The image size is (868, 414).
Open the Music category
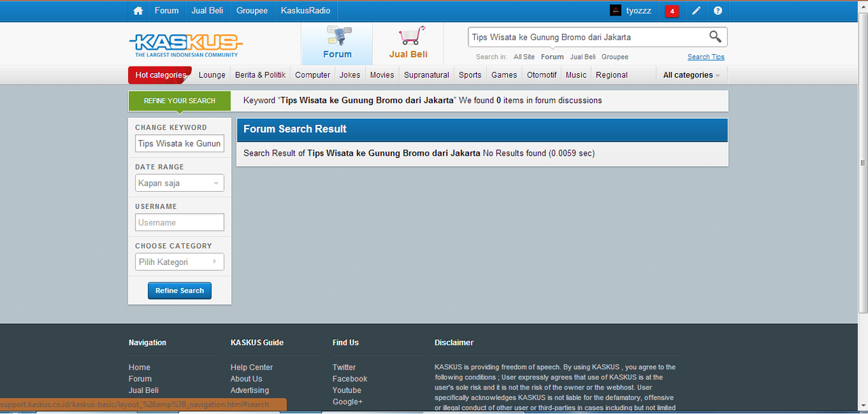pyautogui.click(x=576, y=75)
